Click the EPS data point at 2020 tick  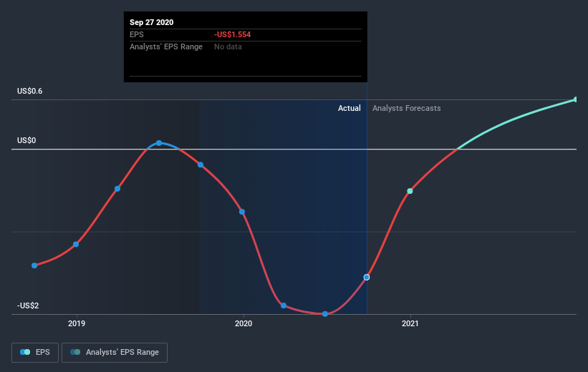point(242,212)
